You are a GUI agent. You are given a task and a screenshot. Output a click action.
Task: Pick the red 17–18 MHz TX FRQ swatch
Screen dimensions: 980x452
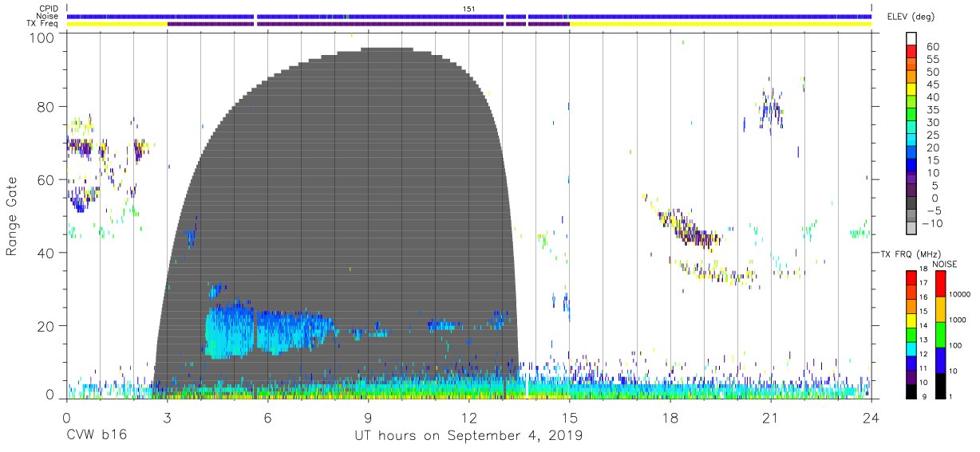coord(911,277)
